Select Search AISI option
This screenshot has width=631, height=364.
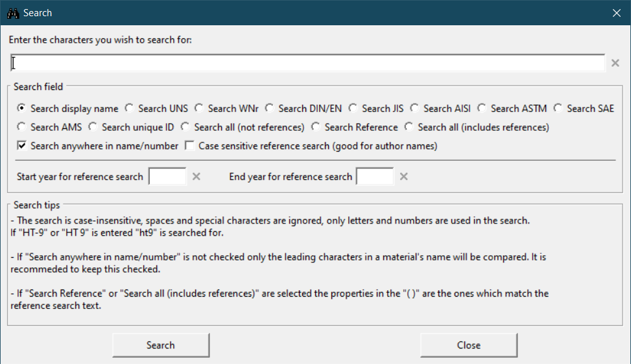(x=415, y=109)
